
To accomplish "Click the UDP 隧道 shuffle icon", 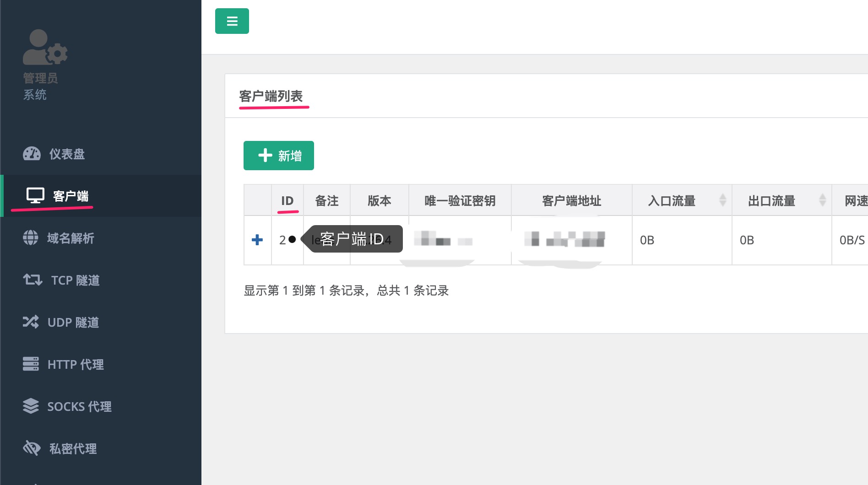I will pyautogui.click(x=31, y=322).
